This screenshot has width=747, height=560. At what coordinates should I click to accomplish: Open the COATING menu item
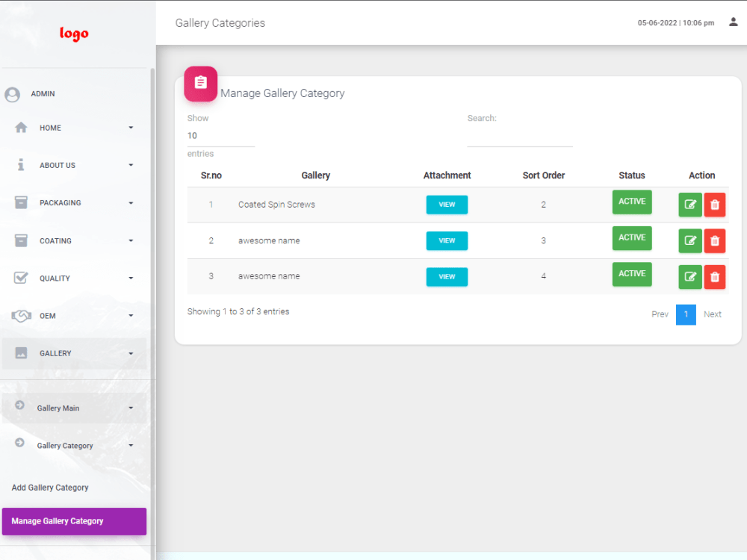click(x=74, y=240)
